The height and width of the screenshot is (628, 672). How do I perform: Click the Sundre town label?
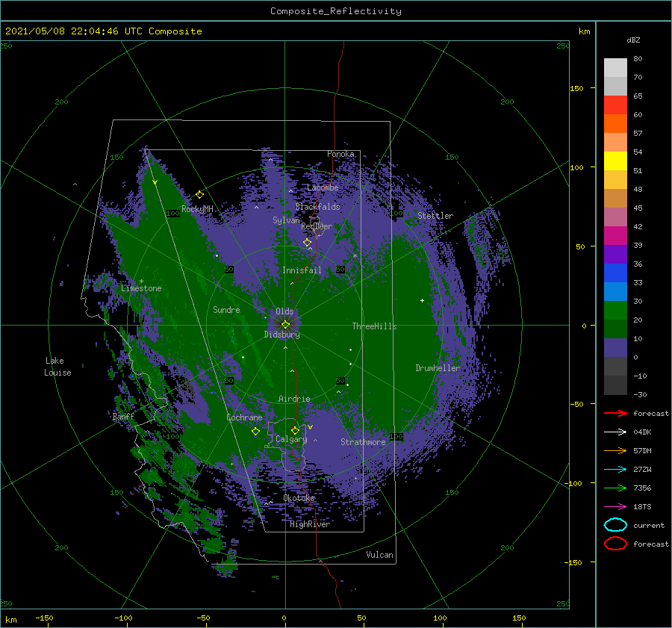[x=226, y=309]
